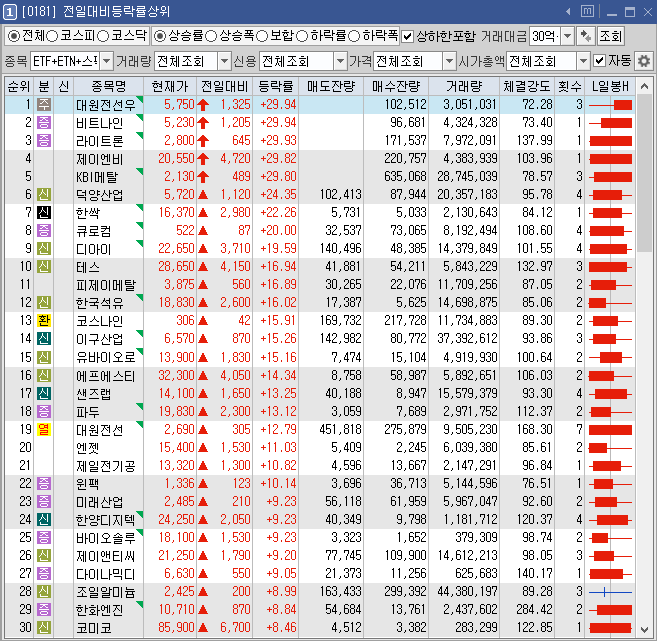Image resolution: width=657 pixels, height=641 pixels.
Task: Click the 신 badge on 덕양산업 row
Action: pyautogui.click(x=44, y=194)
